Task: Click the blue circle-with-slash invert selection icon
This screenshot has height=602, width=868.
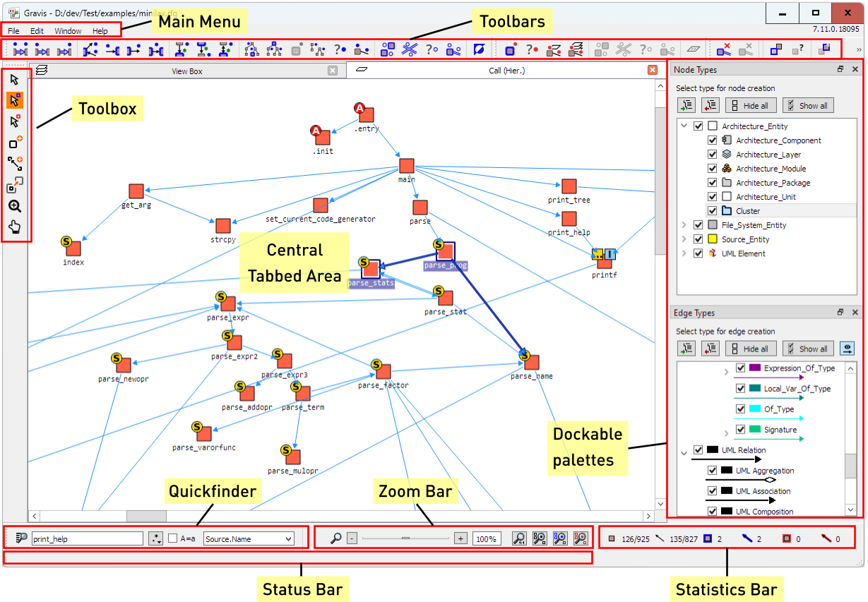Action: (x=480, y=49)
